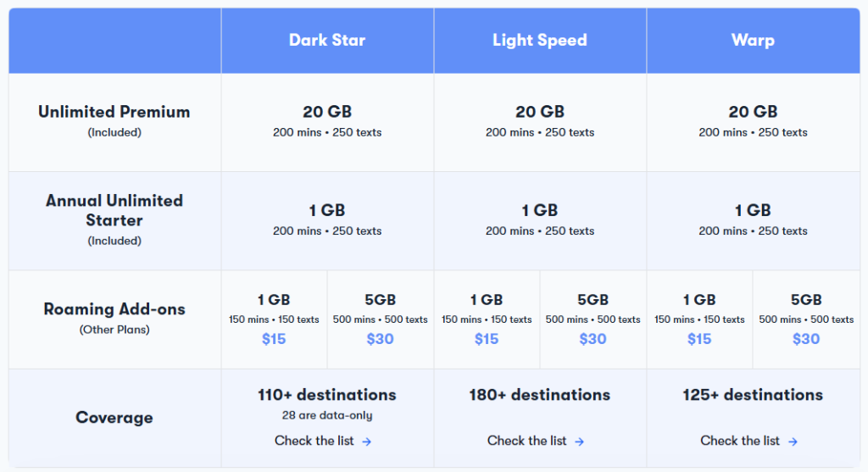Choose Warp 1 GB $15 roaming add-on
The width and height of the screenshot is (868, 472).
point(699,319)
